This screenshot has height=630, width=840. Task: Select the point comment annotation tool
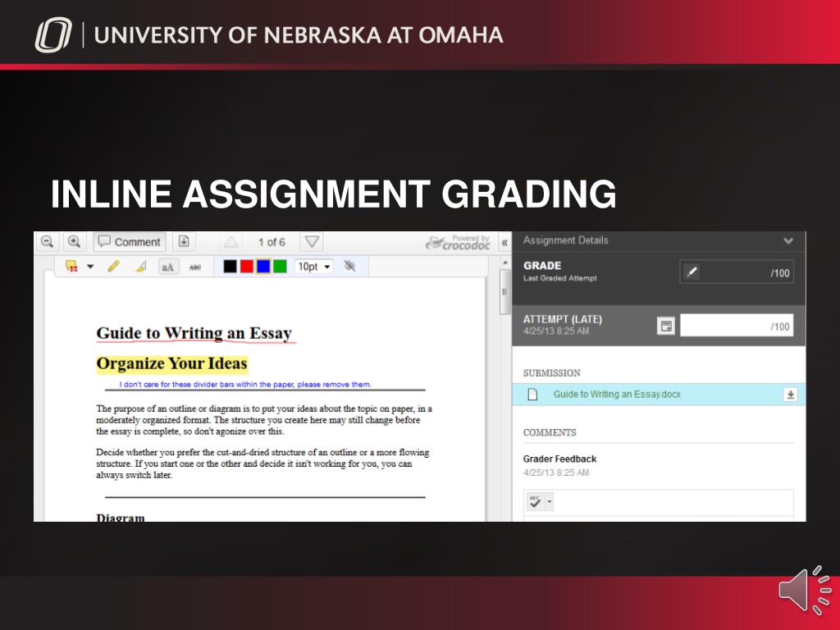coord(71,267)
